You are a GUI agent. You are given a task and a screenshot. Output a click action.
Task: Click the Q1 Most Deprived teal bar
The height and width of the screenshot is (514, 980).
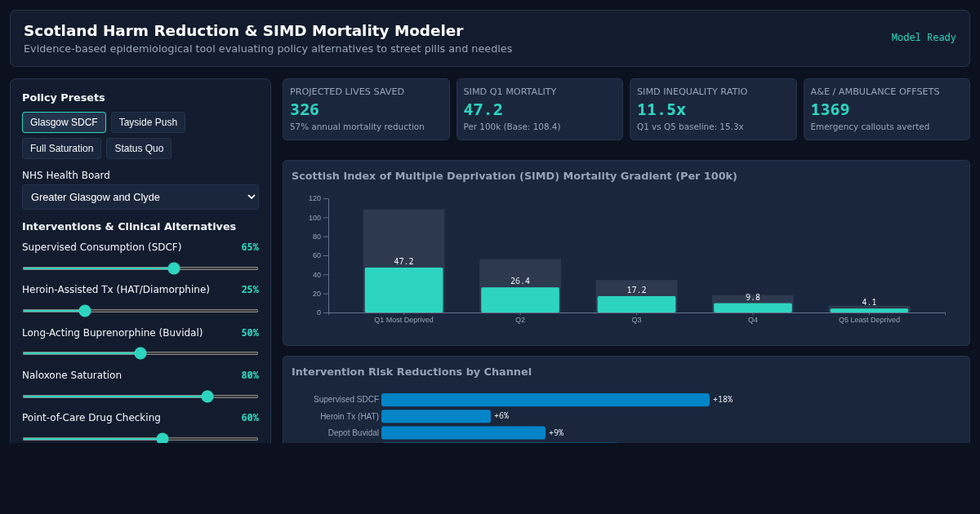pos(403,290)
